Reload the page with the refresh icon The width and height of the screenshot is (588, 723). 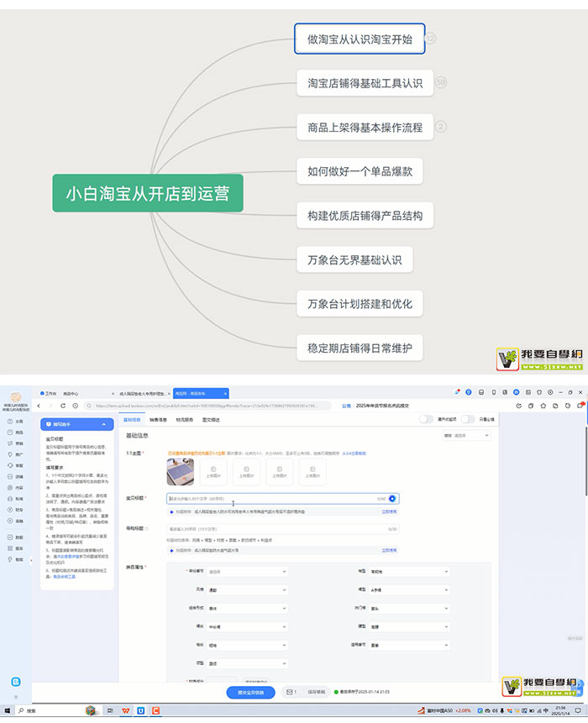(x=63, y=406)
